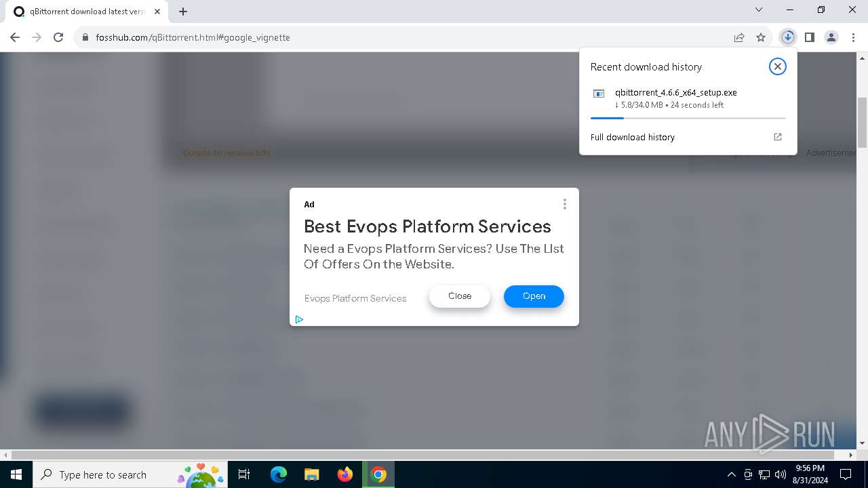Open the volume speaker tray icon

(780, 474)
